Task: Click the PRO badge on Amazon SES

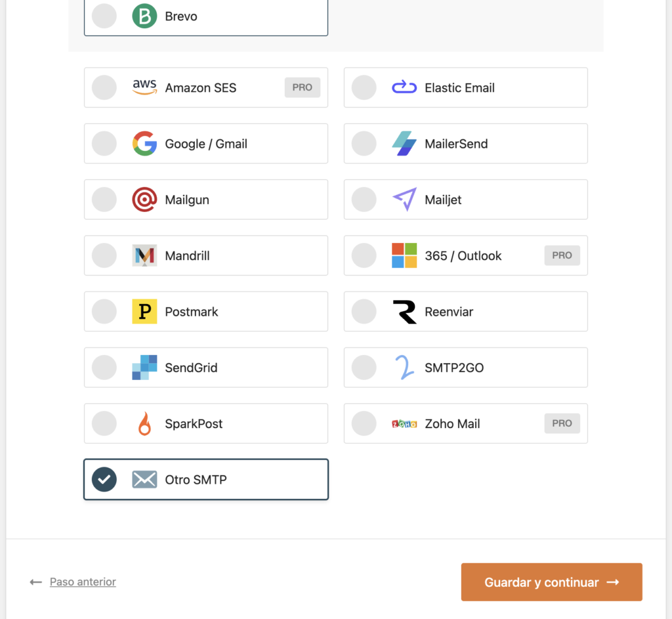Action: (302, 87)
